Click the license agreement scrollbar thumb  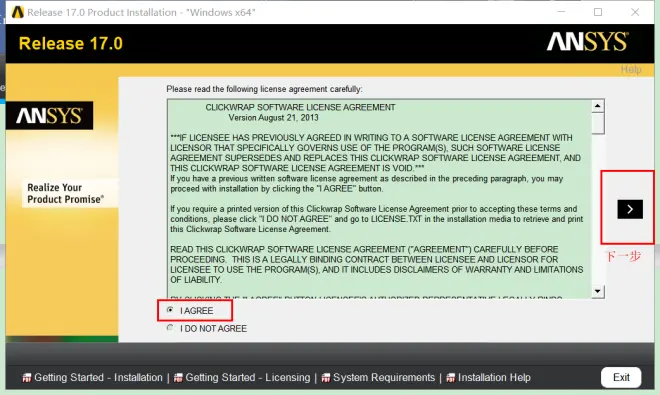click(598, 123)
